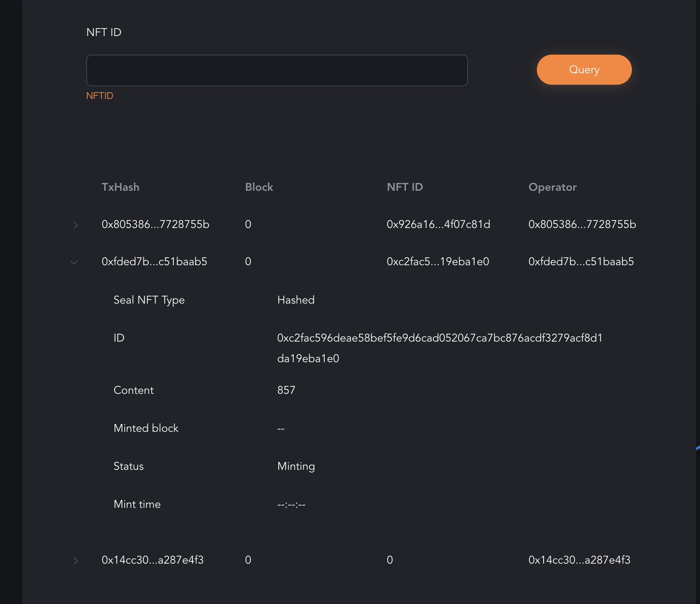
Task: Click Operator 0x14cc30...a287e4f3 in last row
Action: [579, 560]
